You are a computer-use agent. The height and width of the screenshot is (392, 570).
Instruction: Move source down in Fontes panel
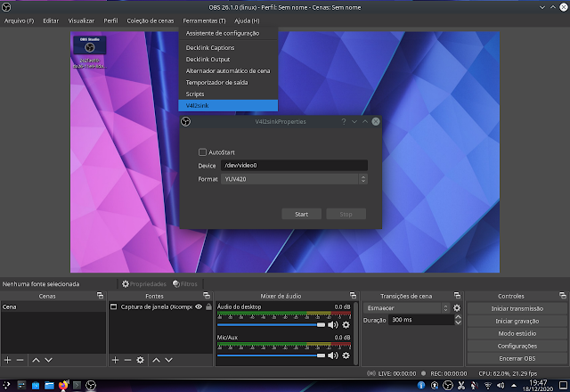[x=168, y=360]
